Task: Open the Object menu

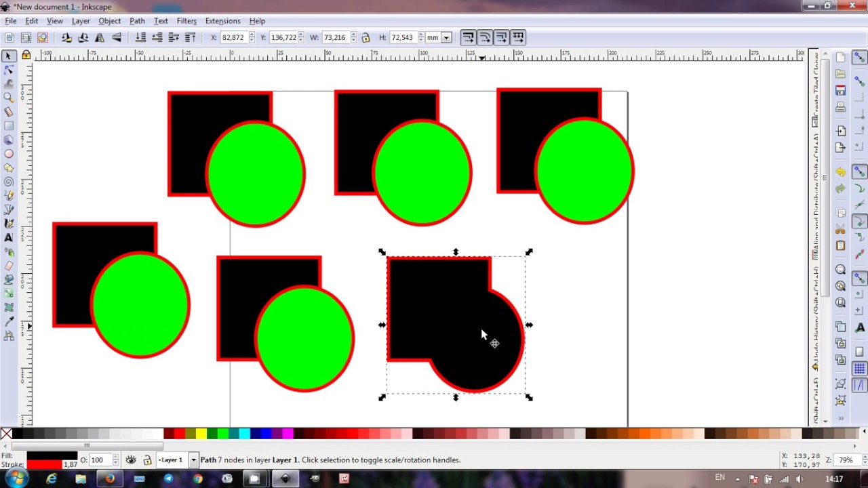Action: 109,21
